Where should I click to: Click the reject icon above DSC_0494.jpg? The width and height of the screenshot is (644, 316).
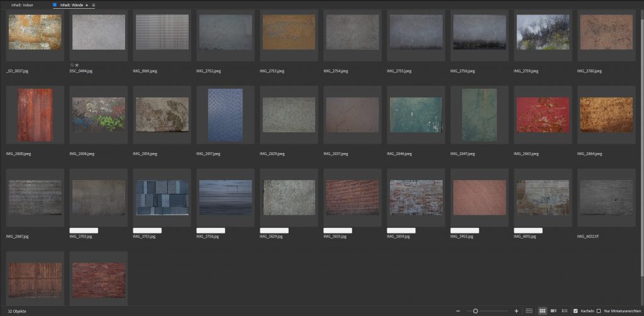[72, 65]
